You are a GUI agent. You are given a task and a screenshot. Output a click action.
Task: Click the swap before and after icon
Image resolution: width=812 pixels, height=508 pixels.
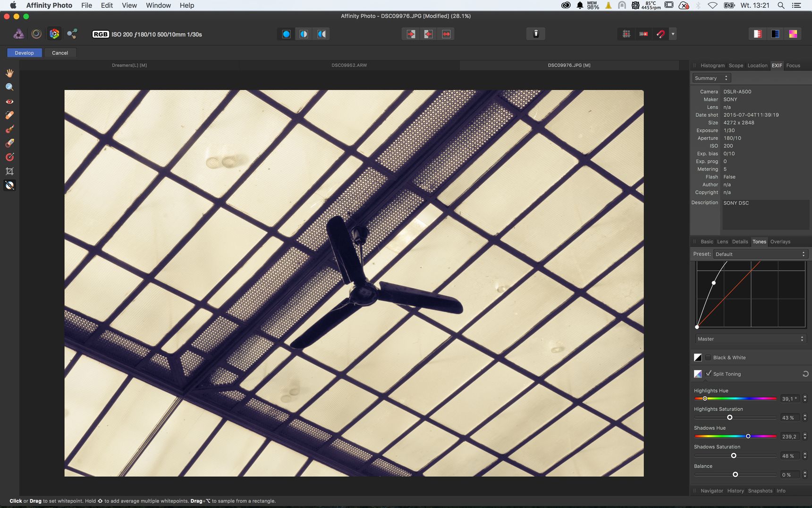coord(446,34)
